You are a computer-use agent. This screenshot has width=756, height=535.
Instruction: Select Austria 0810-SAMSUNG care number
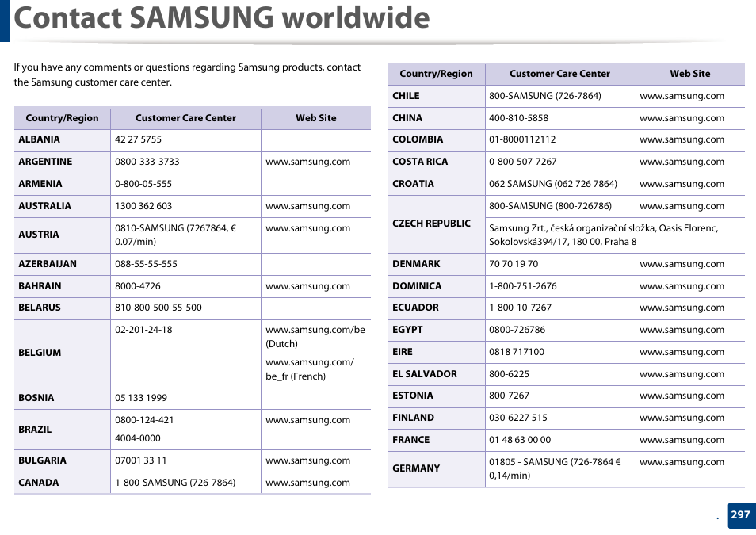[x=175, y=235]
